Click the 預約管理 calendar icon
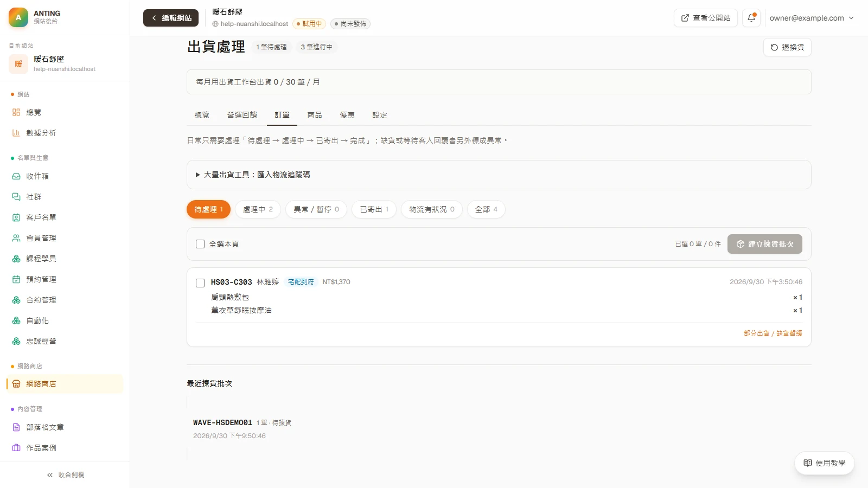Screen dimensions: 868x488 [16, 279]
